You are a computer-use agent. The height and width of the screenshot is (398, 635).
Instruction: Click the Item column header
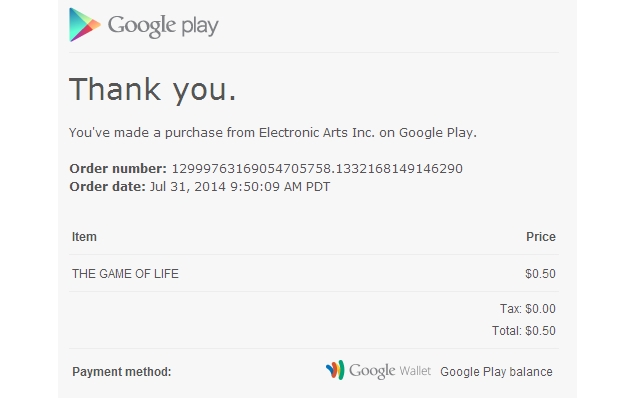(84, 237)
